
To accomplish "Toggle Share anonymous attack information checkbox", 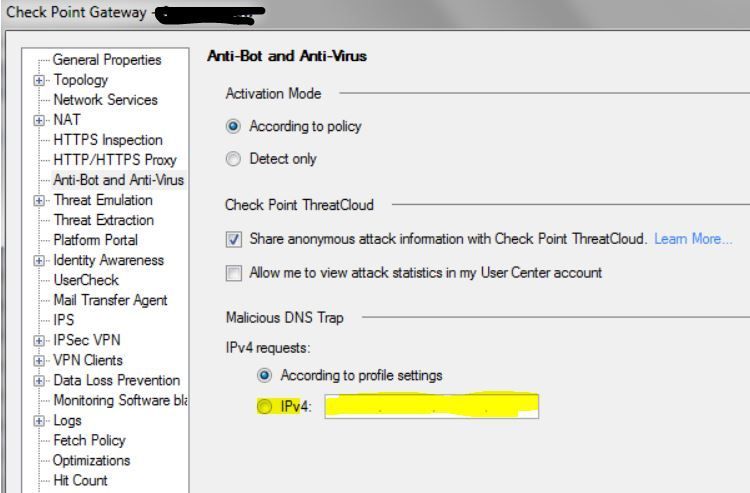I will (234, 240).
